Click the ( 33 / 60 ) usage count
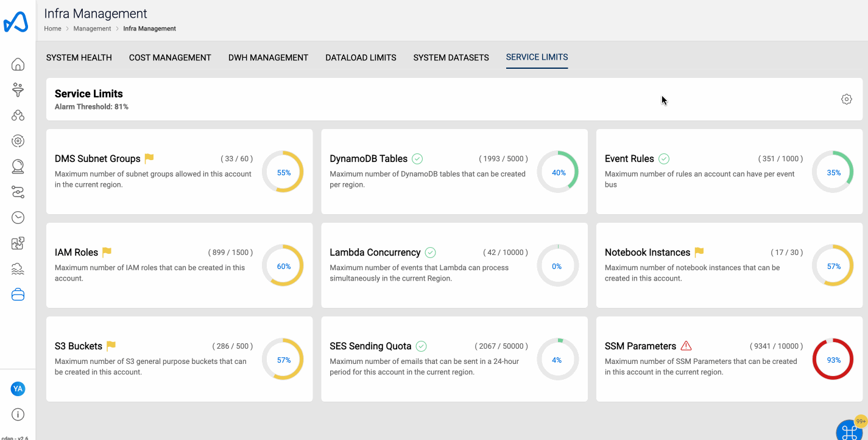Image resolution: width=868 pixels, height=440 pixels. click(x=236, y=159)
